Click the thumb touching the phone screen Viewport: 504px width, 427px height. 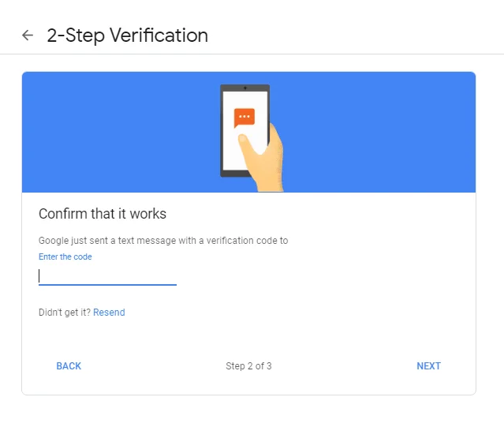click(246, 143)
